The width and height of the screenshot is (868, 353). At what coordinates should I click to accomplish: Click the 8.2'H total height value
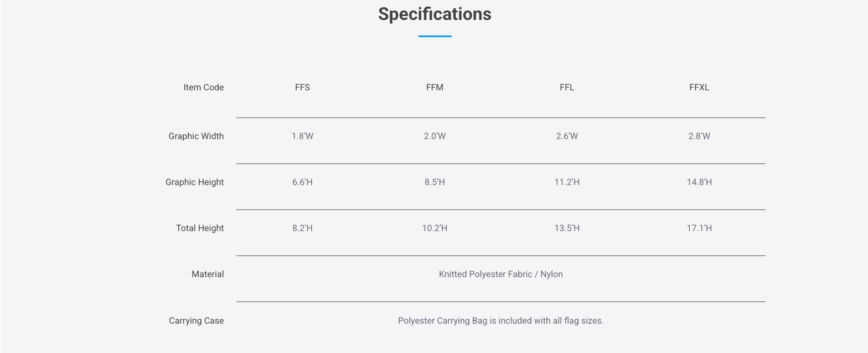pyautogui.click(x=302, y=228)
